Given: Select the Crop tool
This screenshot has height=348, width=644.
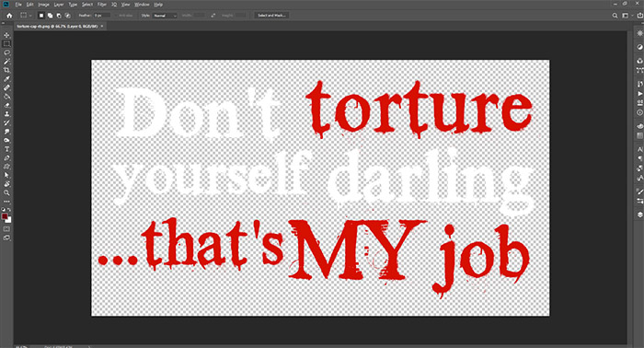Looking at the screenshot, I should [x=6, y=70].
